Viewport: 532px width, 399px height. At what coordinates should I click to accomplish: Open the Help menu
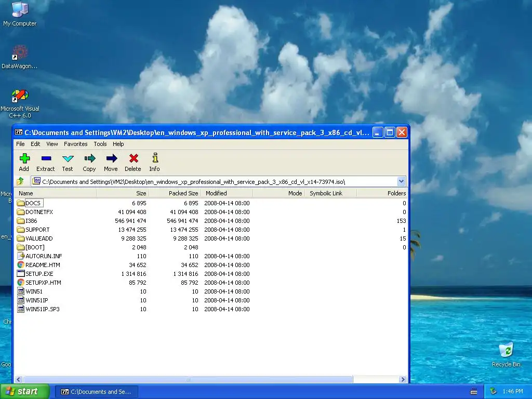tap(118, 144)
